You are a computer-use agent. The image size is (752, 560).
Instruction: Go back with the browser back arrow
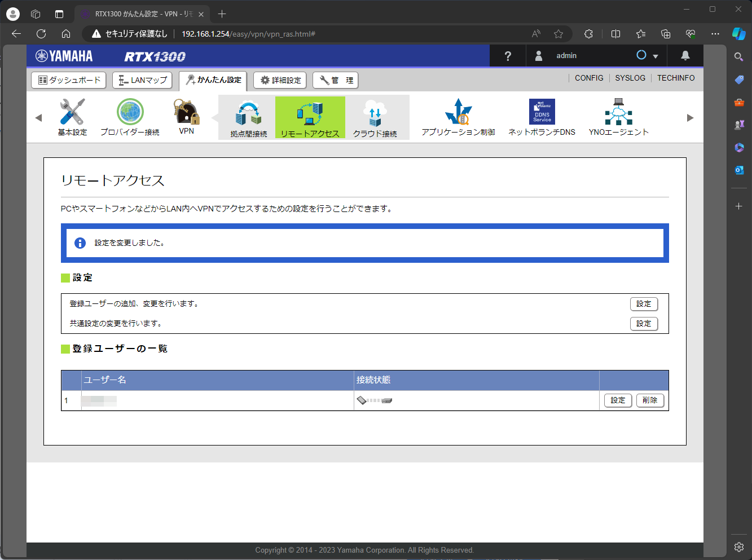tap(16, 34)
